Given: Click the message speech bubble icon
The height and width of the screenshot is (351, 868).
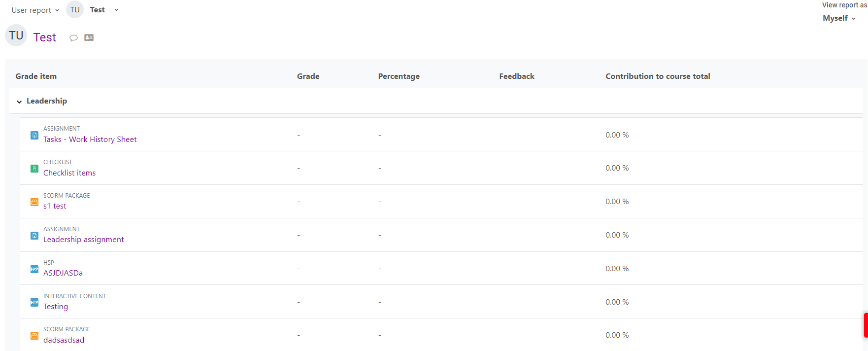Looking at the screenshot, I should [73, 38].
